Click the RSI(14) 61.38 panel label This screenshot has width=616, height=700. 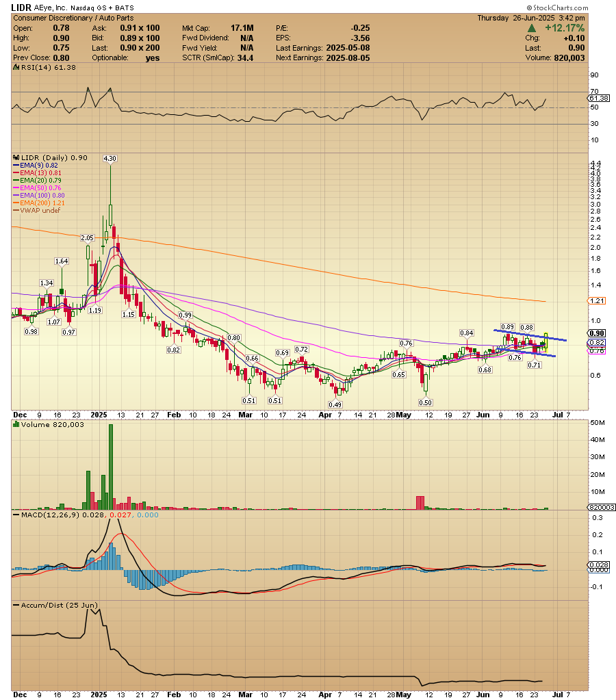48,68
